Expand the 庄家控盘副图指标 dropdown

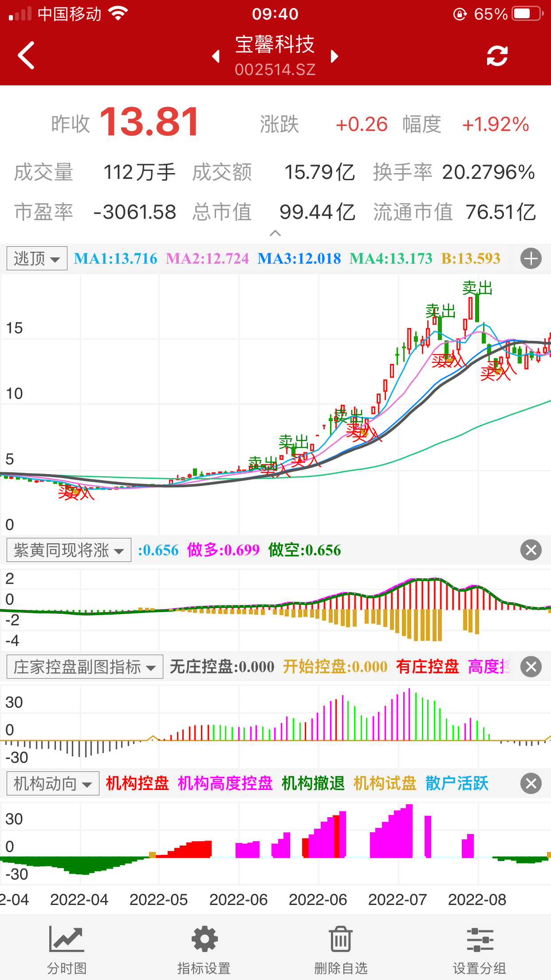tap(85, 667)
